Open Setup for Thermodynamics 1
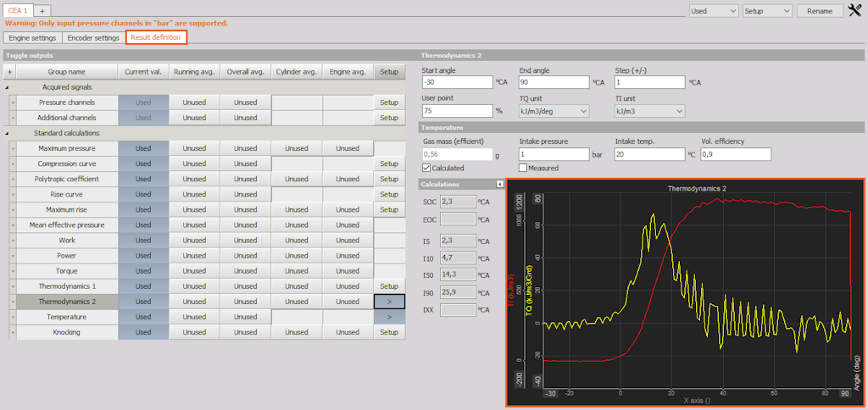This screenshot has height=410, width=868. click(389, 286)
